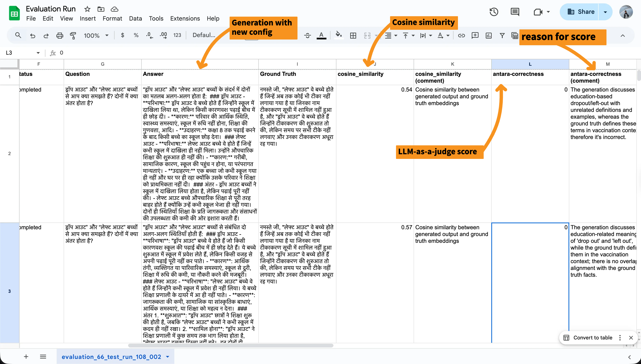Click the Undo arrow icon
Screen dimensions: 641x364
[x=32, y=36]
